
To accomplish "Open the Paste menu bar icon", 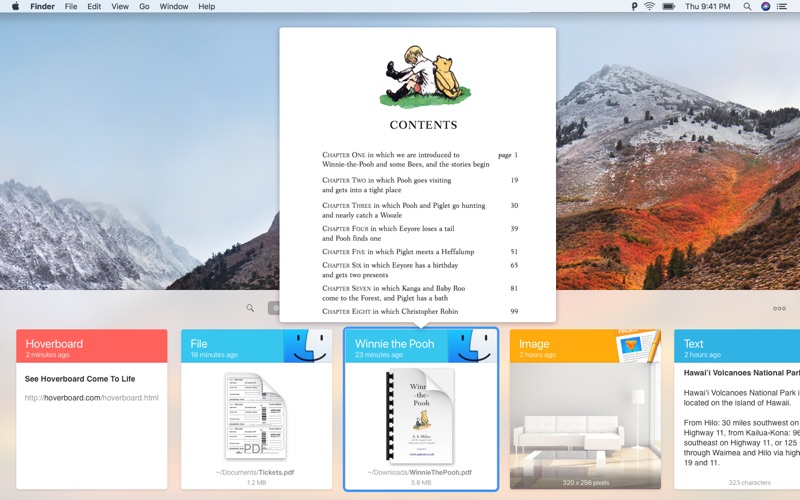I will click(x=634, y=7).
